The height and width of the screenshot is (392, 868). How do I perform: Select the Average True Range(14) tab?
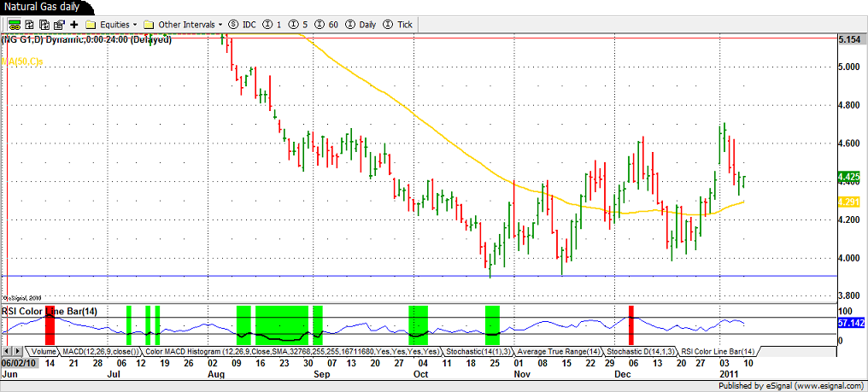tap(560, 352)
